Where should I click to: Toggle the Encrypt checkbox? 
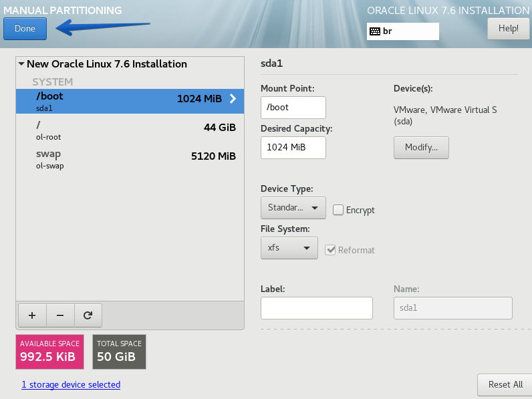coord(339,210)
